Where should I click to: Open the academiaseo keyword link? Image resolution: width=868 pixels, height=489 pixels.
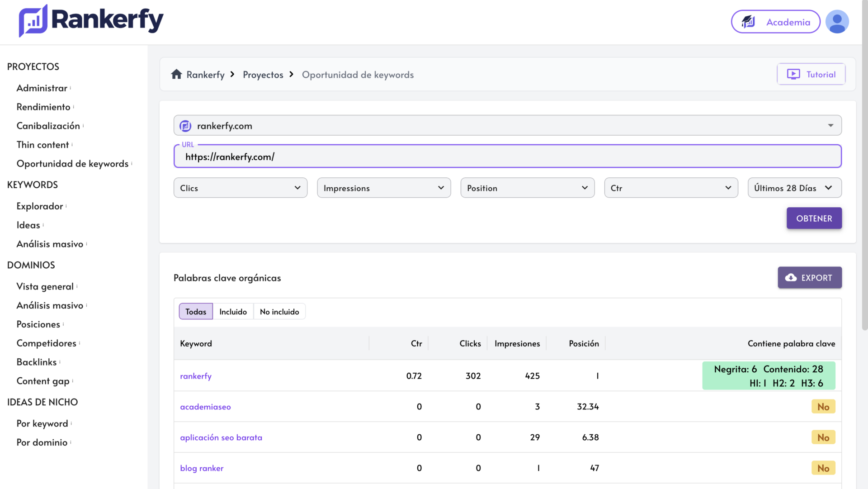205,407
